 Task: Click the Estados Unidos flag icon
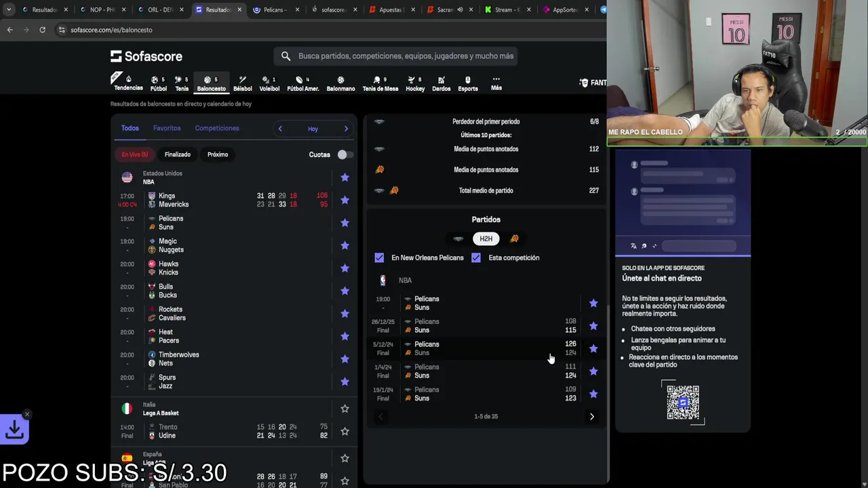(127, 178)
